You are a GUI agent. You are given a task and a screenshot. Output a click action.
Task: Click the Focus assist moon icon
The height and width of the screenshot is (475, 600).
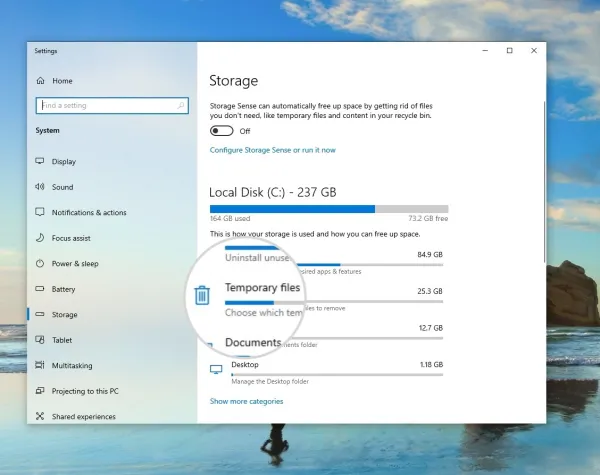(40, 238)
